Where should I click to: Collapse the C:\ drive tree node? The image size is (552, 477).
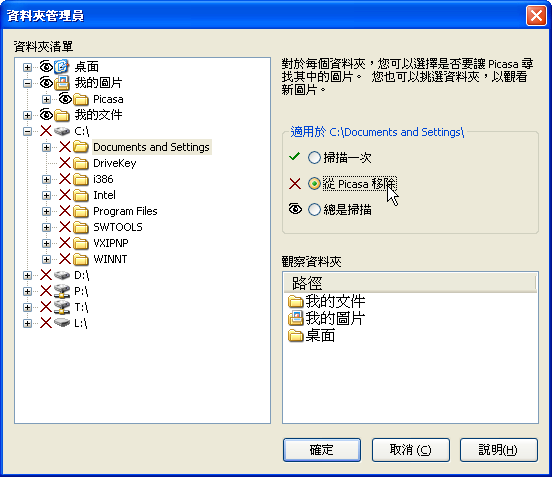27,131
